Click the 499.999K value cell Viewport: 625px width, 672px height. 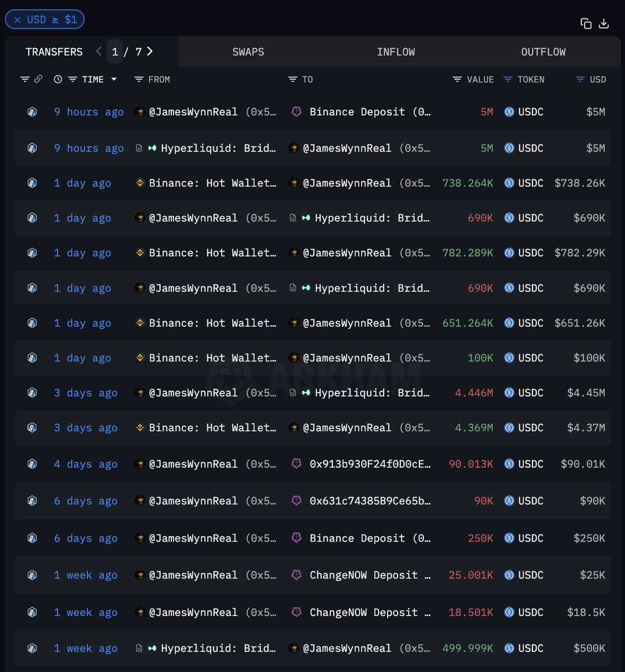coord(468,648)
